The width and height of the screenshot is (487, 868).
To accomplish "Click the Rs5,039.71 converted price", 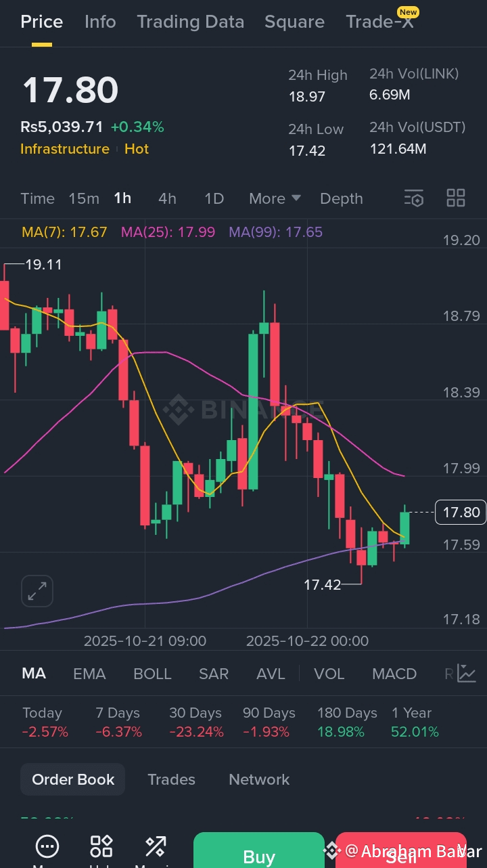I will (62, 127).
